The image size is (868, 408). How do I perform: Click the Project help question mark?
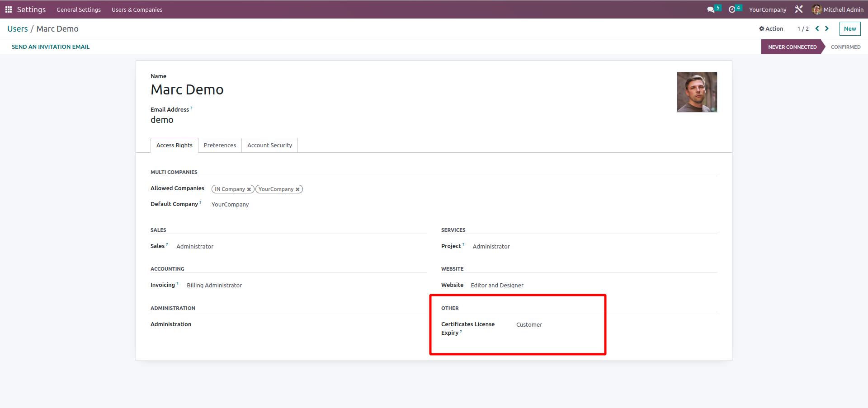463,244
